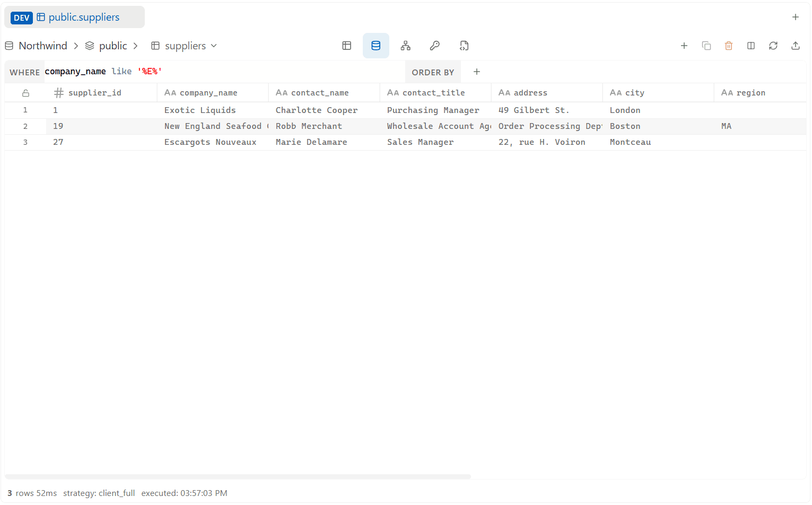Click the lock icon in the grid header
Image resolution: width=812 pixels, height=505 pixels.
(x=25, y=93)
